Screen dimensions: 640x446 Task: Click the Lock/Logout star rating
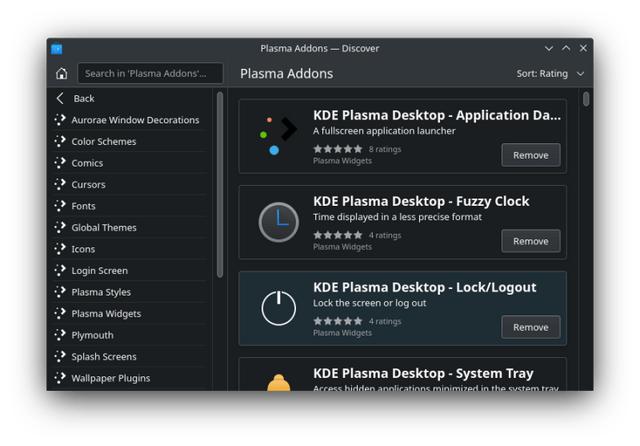[338, 321]
